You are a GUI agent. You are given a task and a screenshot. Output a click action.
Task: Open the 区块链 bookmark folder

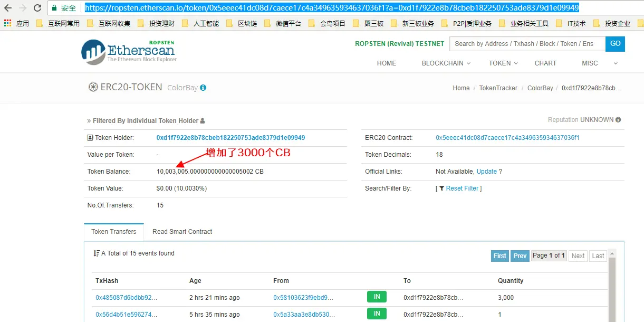(242, 23)
